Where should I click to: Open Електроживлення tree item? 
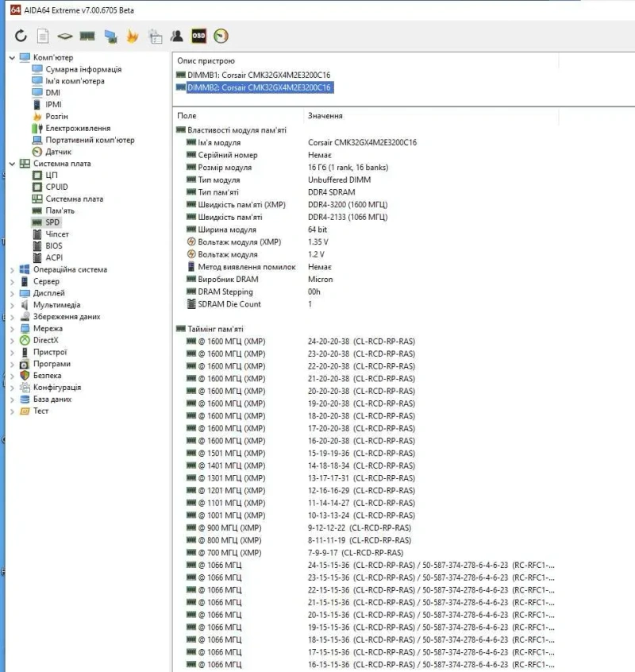tap(78, 128)
